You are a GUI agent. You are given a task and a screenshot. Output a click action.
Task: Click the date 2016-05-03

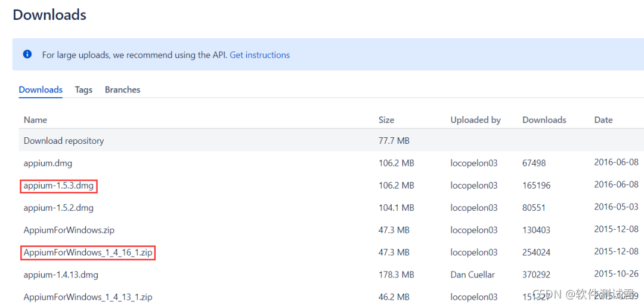coord(617,207)
